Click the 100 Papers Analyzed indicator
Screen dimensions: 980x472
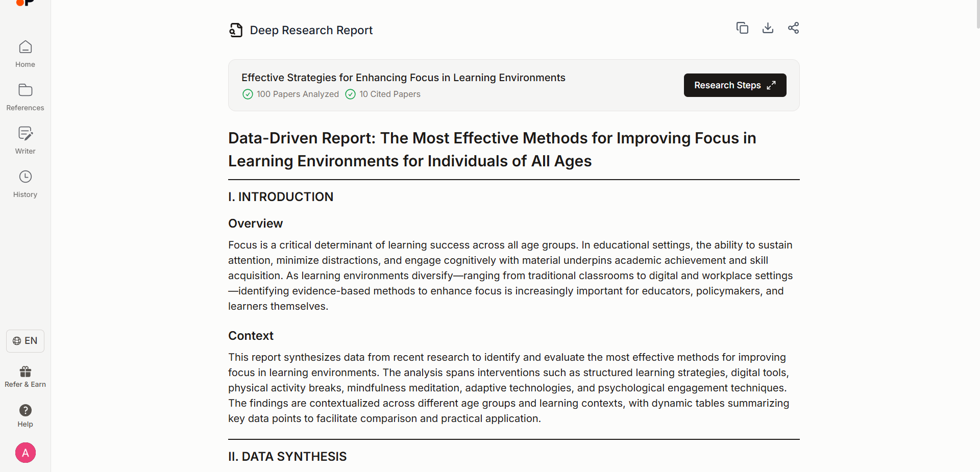(x=291, y=94)
